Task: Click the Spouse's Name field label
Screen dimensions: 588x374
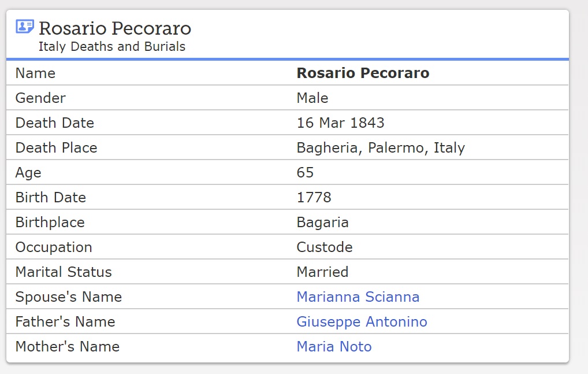Action: point(68,297)
